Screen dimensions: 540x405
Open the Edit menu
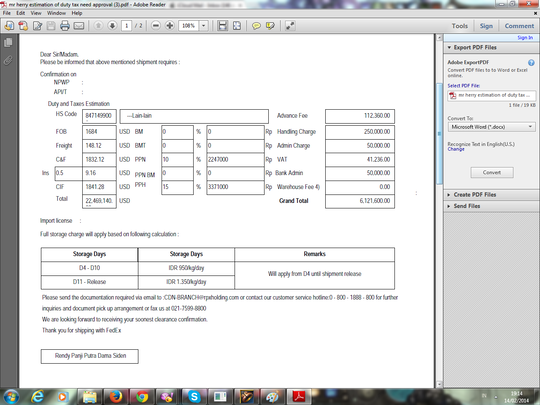point(21,13)
